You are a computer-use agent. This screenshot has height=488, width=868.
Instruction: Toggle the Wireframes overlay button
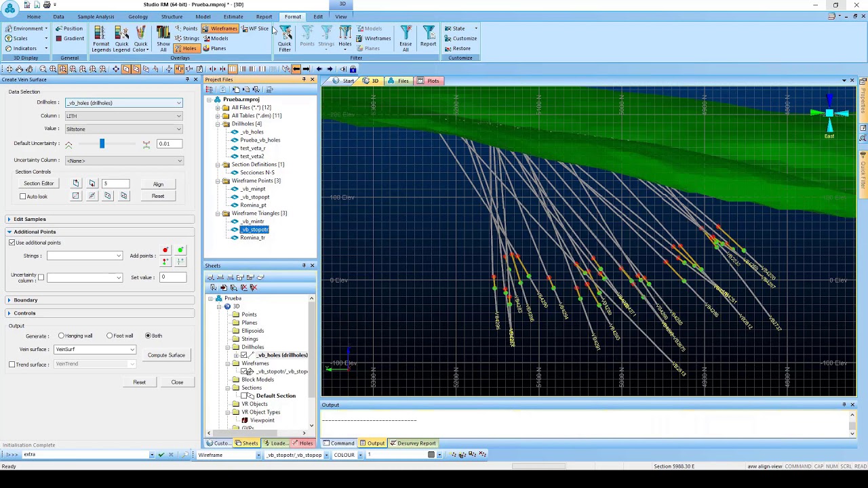click(x=220, y=28)
